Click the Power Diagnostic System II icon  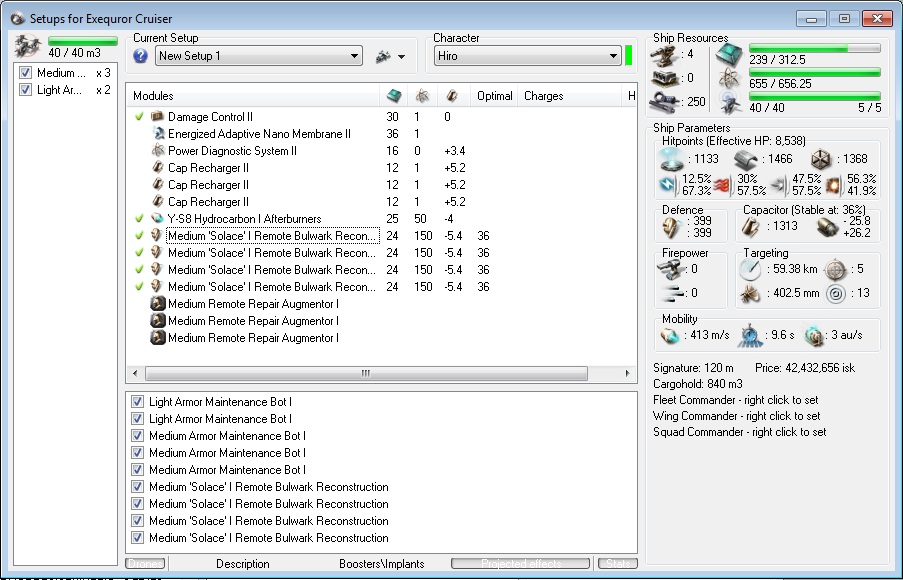pyautogui.click(x=158, y=150)
